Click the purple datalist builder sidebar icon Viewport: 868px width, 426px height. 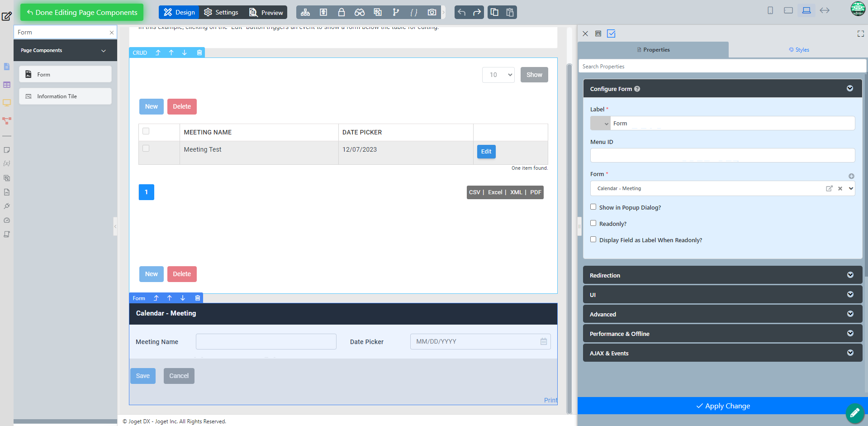[x=7, y=85]
